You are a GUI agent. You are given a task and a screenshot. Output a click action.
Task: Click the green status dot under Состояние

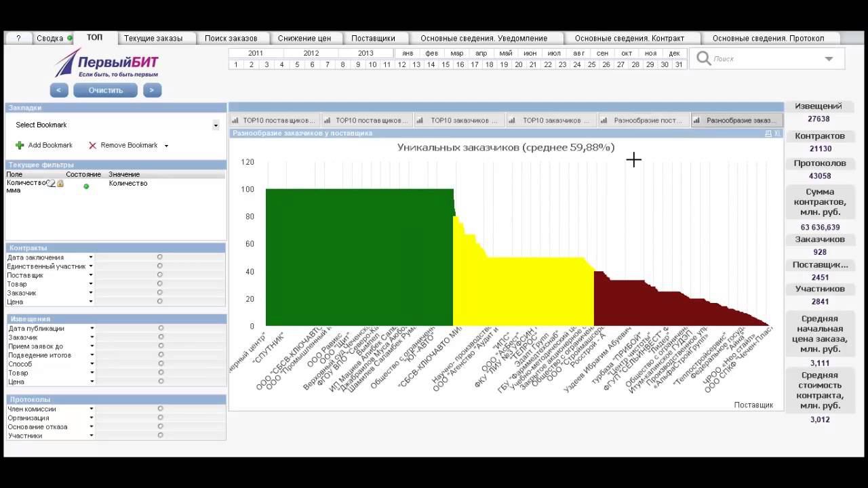tap(86, 186)
